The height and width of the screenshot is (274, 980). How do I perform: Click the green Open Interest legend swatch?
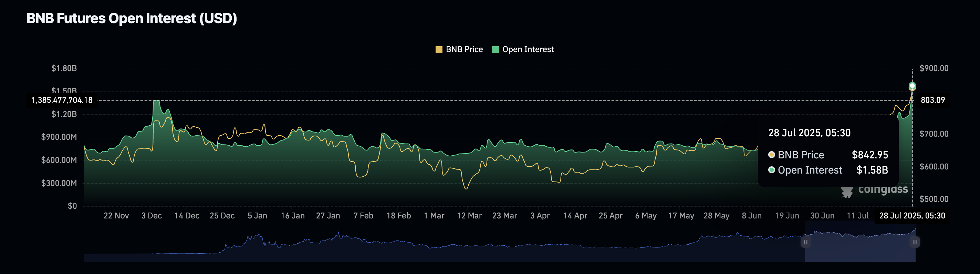pos(495,50)
